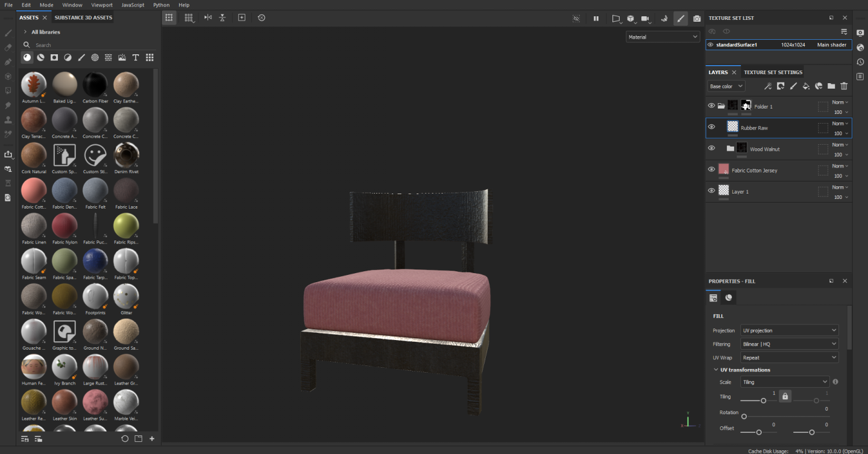Image resolution: width=868 pixels, height=454 pixels.
Task: Open the Mode menu
Action: click(x=46, y=5)
